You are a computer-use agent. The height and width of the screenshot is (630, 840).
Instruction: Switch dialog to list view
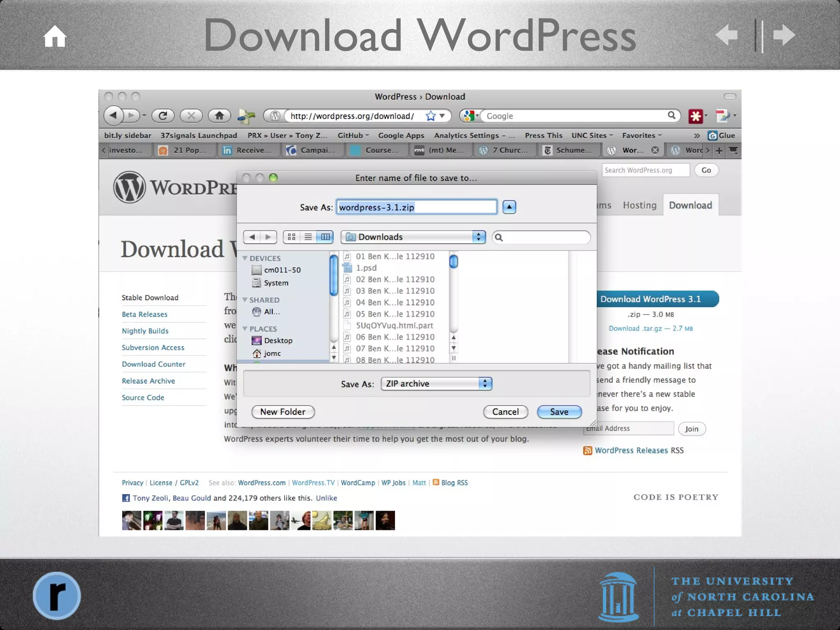pyautogui.click(x=308, y=237)
